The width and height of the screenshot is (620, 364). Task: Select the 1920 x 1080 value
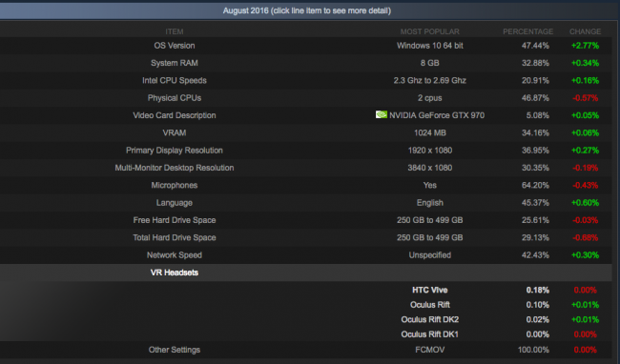point(430,150)
